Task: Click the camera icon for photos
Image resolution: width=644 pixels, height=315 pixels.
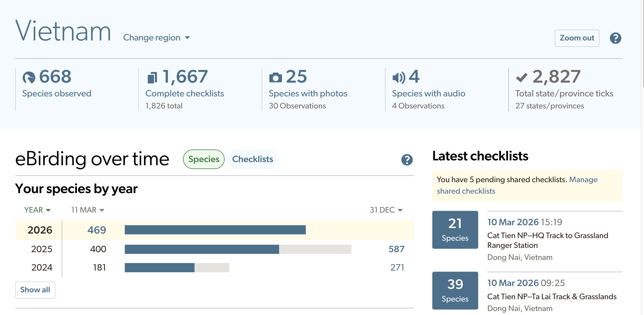Action: click(x=275, y=77)
